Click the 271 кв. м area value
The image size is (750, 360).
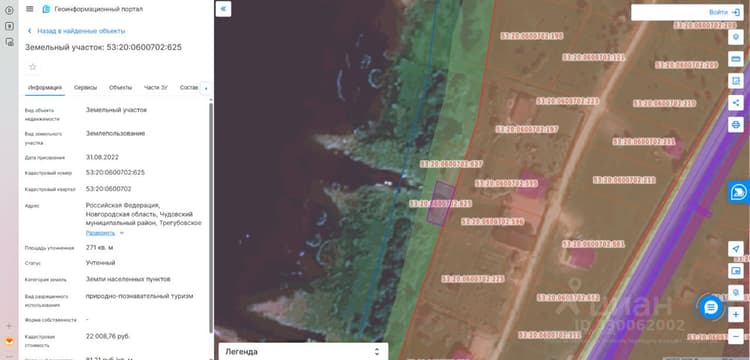99,248
